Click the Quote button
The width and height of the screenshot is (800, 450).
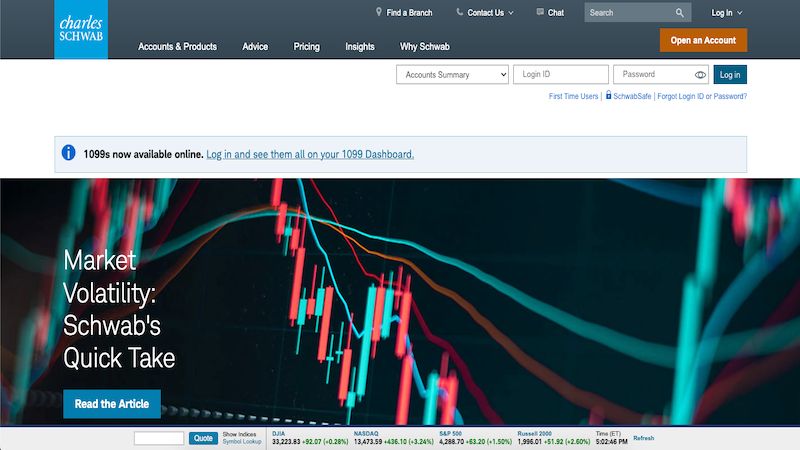[203, 438]
